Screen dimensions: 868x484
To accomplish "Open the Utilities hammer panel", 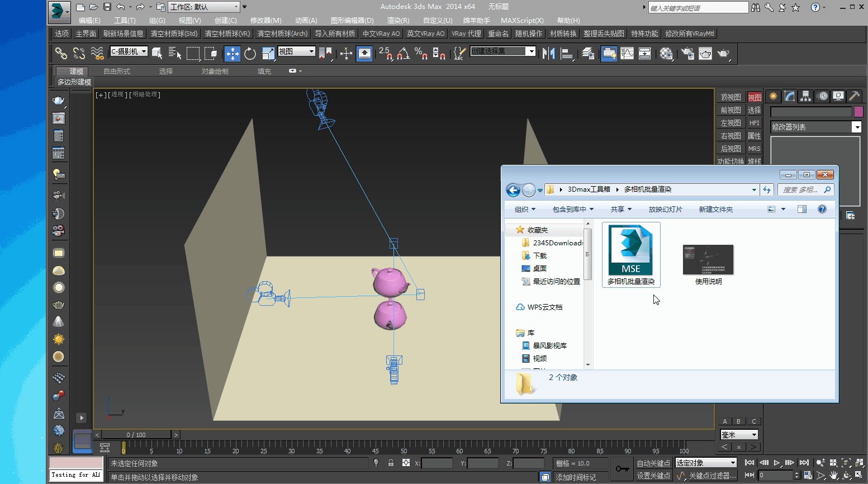I will point(853,96).
